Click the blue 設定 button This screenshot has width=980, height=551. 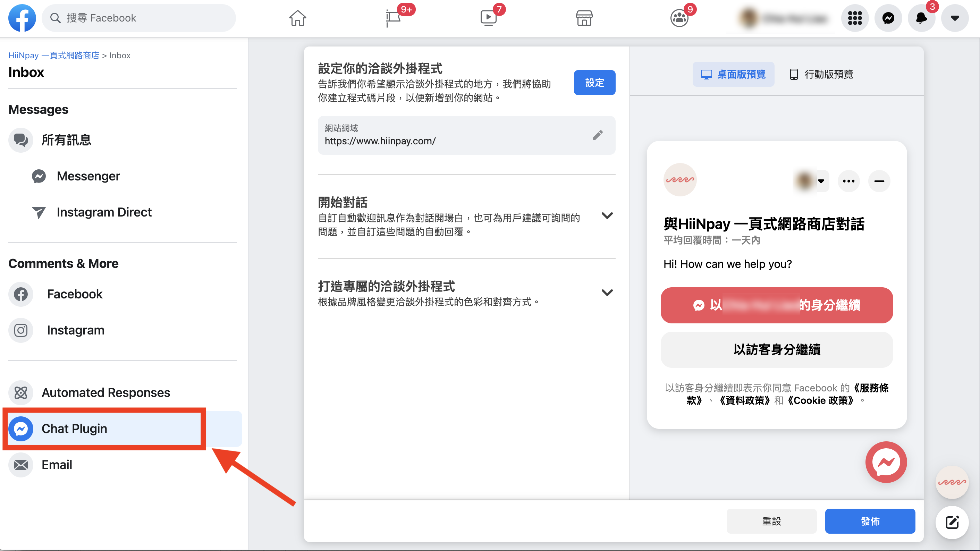594,83
